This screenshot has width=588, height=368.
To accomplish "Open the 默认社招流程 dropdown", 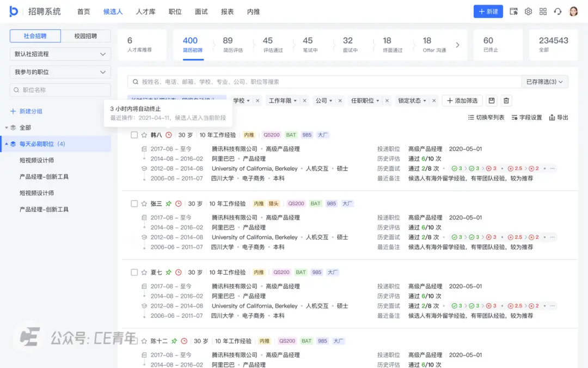I will pos(60,54).
